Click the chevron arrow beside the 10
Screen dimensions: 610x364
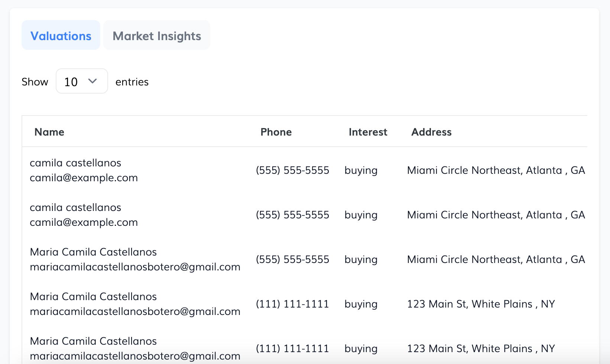pos(93,81)
